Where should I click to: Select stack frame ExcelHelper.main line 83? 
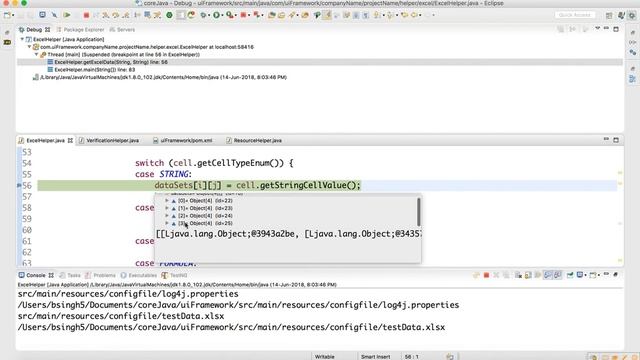94,69
